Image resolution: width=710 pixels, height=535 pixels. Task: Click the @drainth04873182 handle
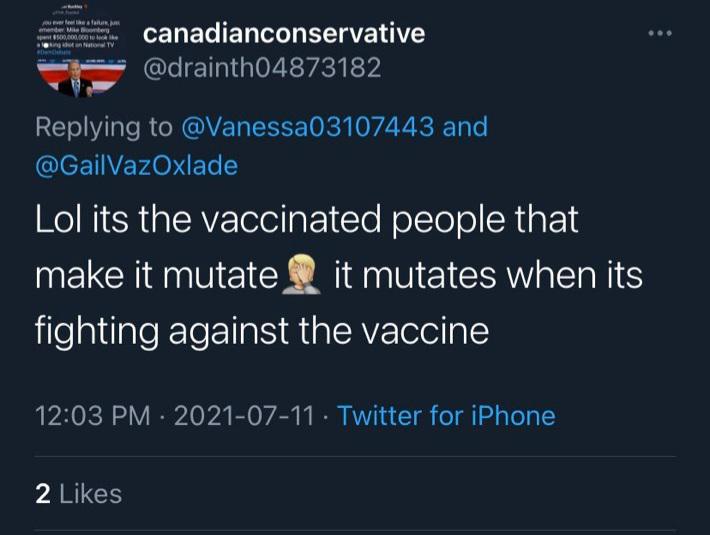pyautogui.click(x=262, y=70)
